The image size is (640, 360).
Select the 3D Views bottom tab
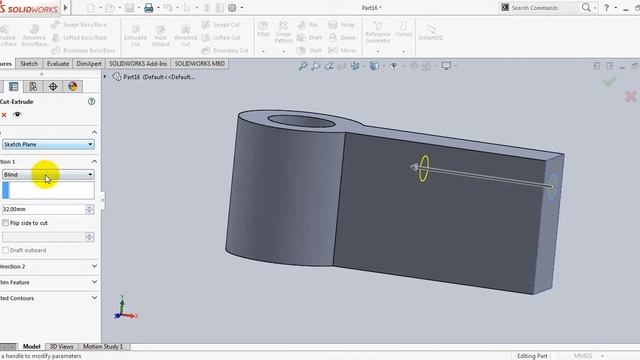point(61,347)
